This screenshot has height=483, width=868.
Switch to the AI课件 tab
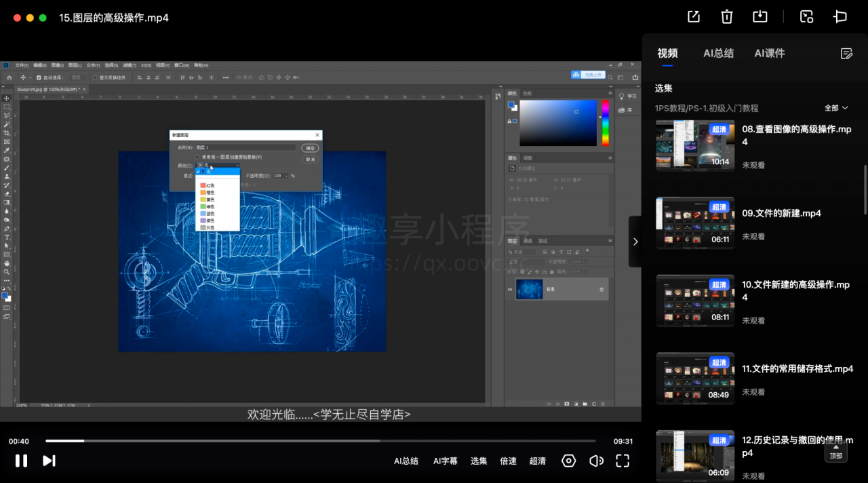coord(770,53)
